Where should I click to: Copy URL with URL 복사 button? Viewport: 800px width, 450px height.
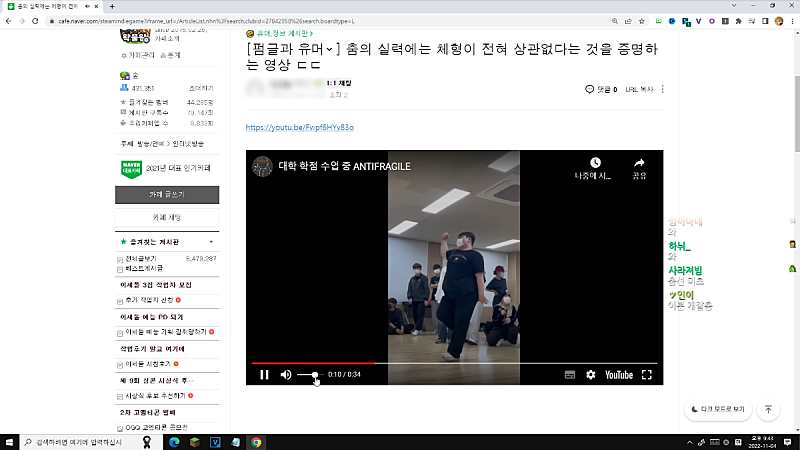(x=639, y=89)
